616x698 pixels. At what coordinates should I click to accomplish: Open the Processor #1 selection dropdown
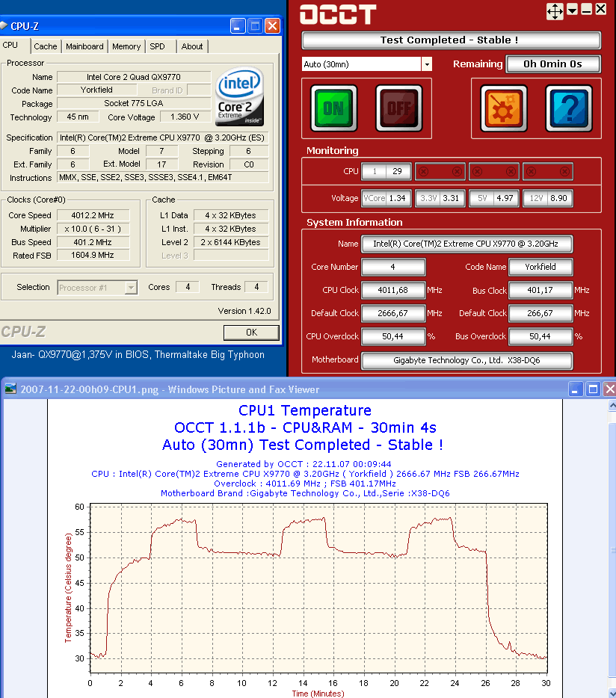click(x=131, y=288)
